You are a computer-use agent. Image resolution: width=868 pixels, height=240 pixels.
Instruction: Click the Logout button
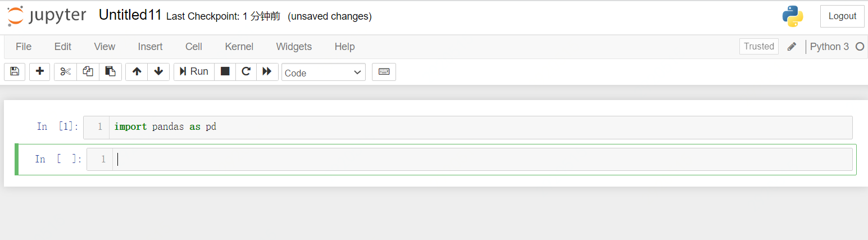pyautogui.click(x=842, y=16)
